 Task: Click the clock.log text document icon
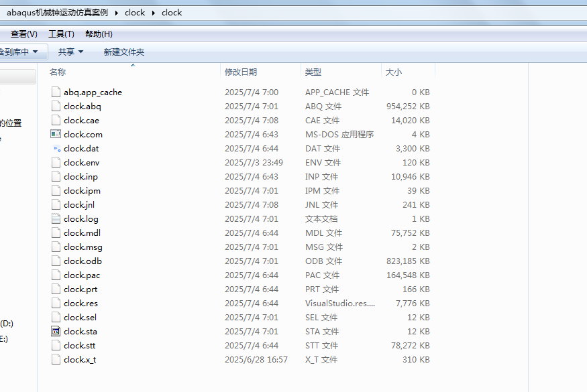56,218
